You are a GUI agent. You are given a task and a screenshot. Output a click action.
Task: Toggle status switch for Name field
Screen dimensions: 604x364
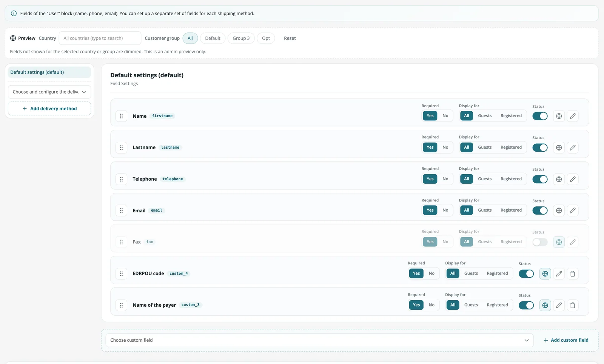click(x=540, y=116)
